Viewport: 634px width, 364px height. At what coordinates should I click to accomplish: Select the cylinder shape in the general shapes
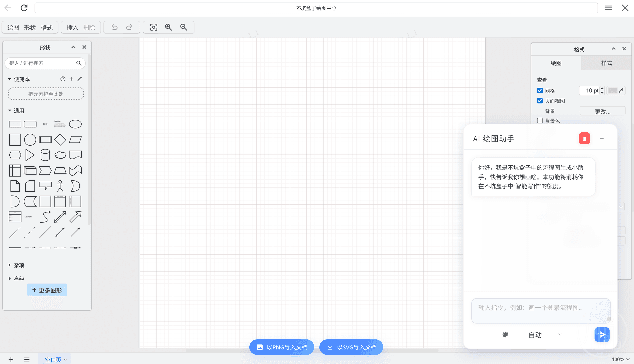[45, 155]
